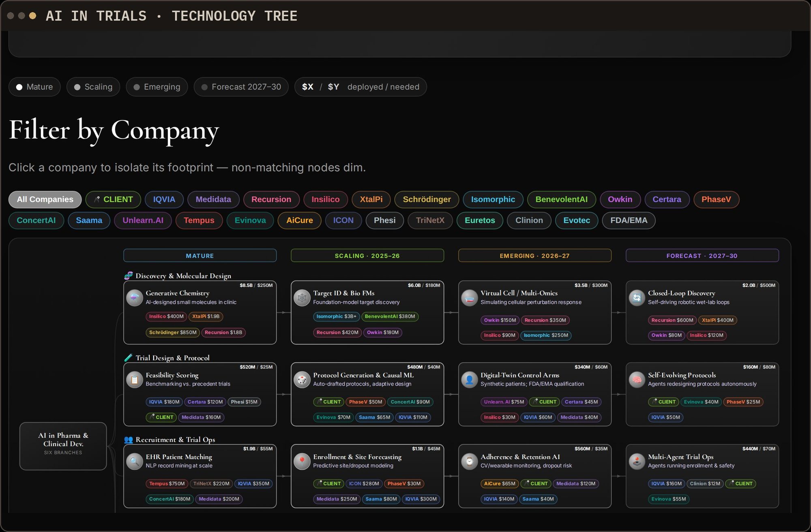This screenshot has height=532, width=811.
Task: Click the Mature legend pill
Action: click(34, 87)
